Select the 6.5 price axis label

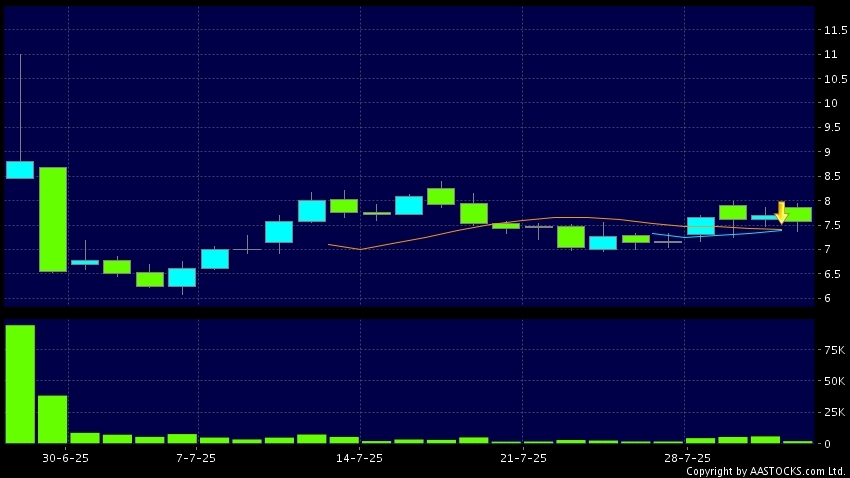(832, 274)
